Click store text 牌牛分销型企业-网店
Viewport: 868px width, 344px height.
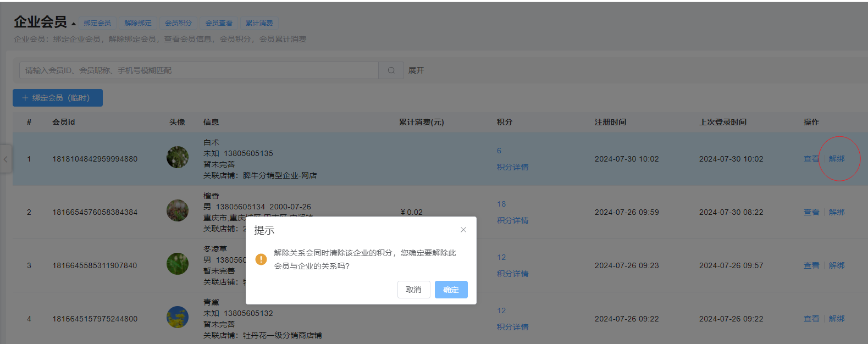pyautogui.click(x=280, y=175)
